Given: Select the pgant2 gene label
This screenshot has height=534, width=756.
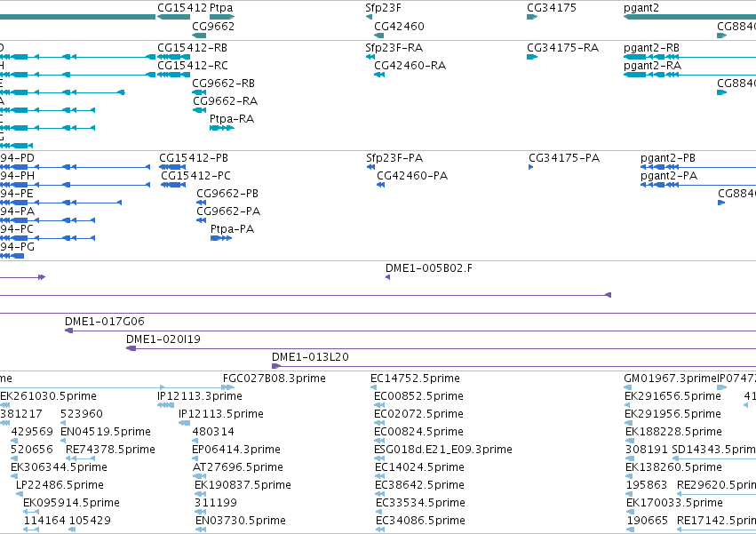Looking at the screenshot, I should pyautogui.click(x=641, y=8).
